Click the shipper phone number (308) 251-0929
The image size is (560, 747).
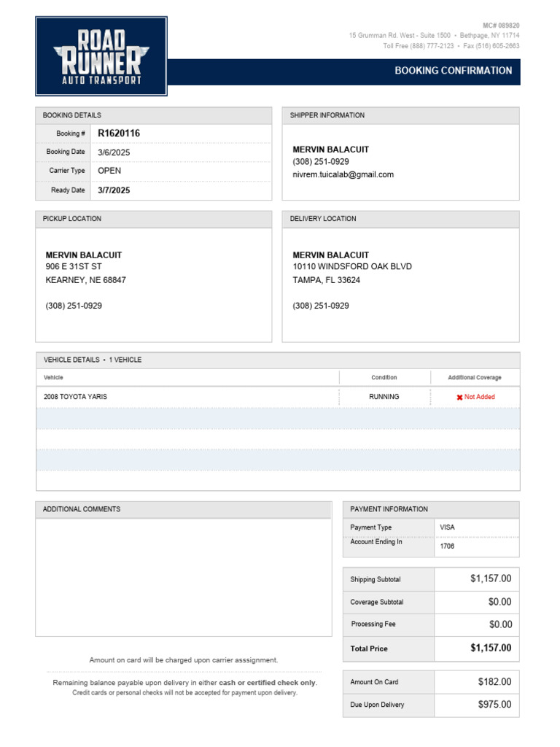[x=321, y=162]
